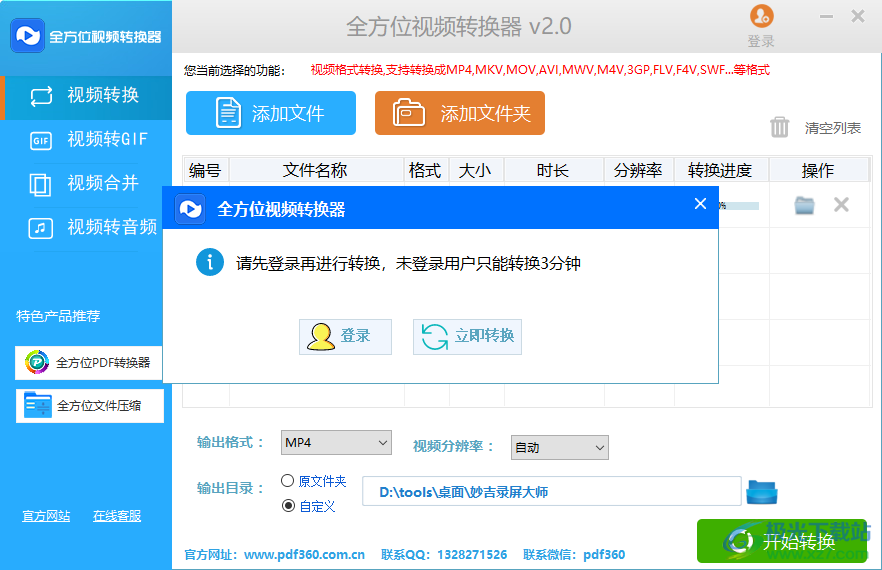Click the 文件名称 column header
Screen dimensions: 882x570
pos(316,170)
